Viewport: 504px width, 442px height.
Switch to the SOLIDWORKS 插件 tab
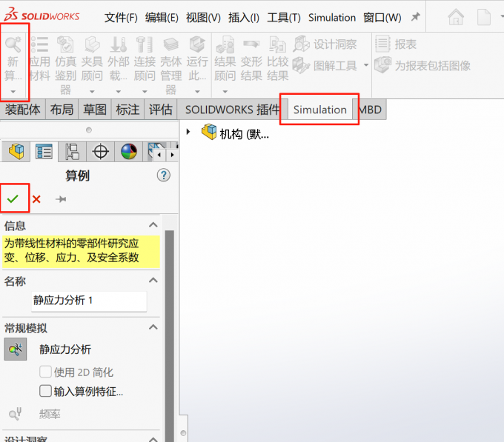(x=232, y=110)
